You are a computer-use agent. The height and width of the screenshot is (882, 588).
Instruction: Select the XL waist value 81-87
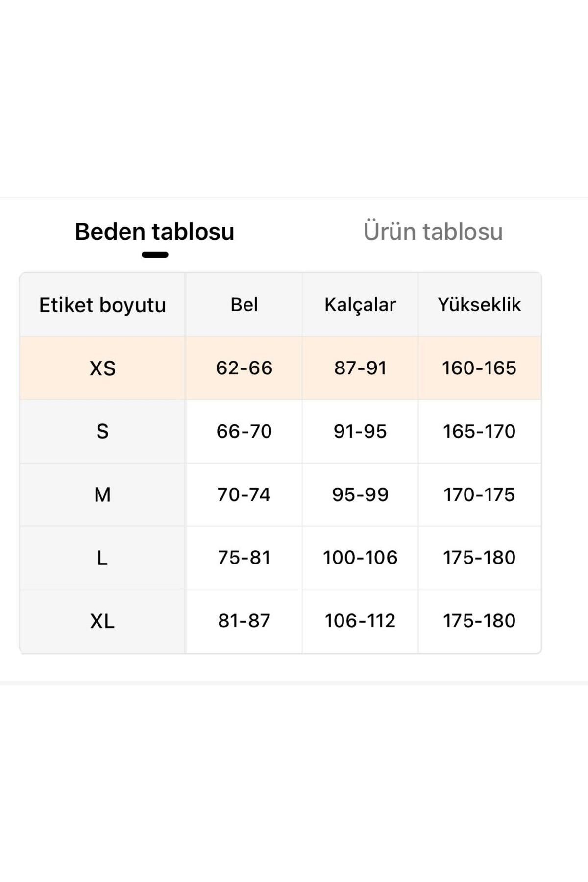(x=244, y=621)
